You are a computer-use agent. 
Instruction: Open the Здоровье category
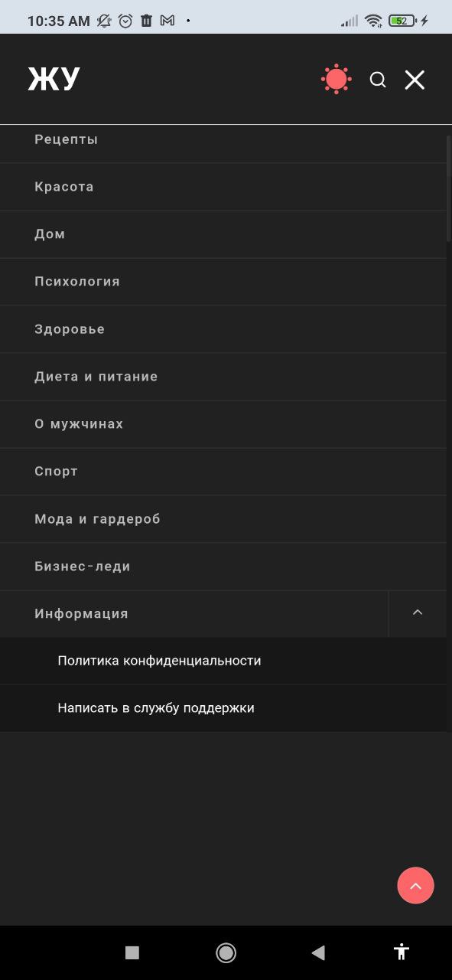(223, 329)
